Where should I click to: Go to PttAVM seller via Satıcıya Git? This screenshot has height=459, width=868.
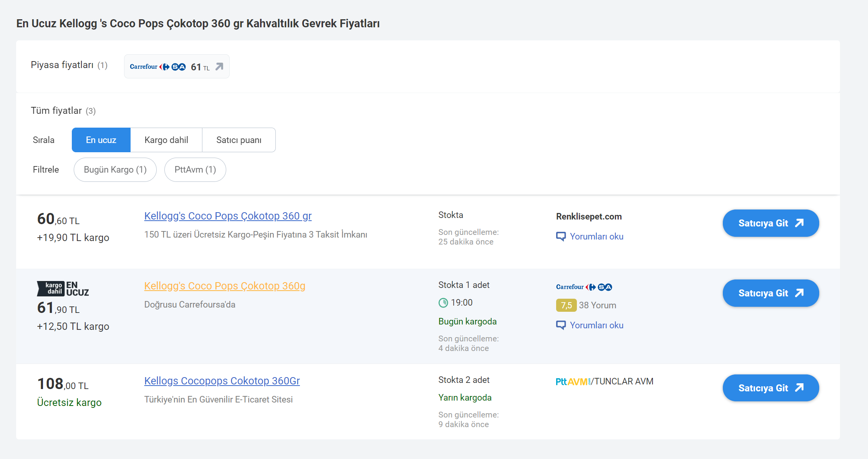point(771,388)
